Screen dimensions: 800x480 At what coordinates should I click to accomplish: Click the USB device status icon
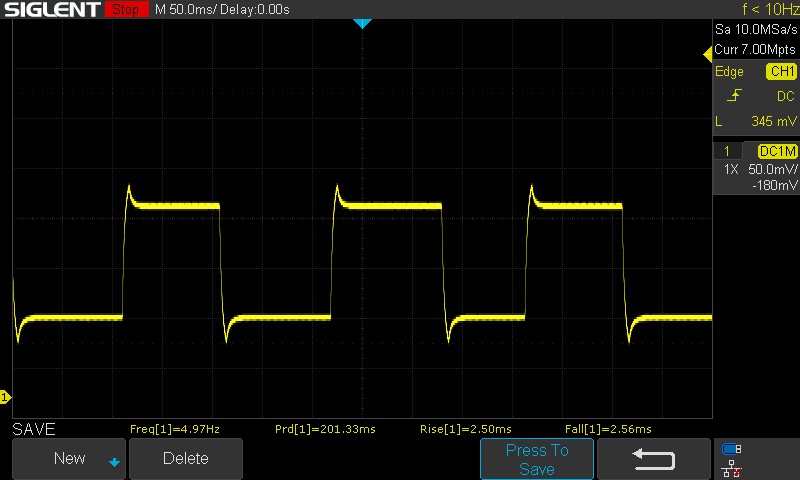732,449
